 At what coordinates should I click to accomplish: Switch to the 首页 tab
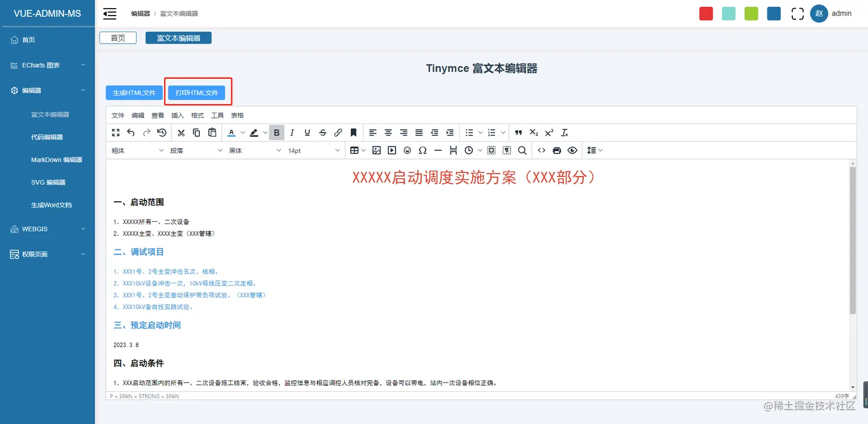(118, 38)
